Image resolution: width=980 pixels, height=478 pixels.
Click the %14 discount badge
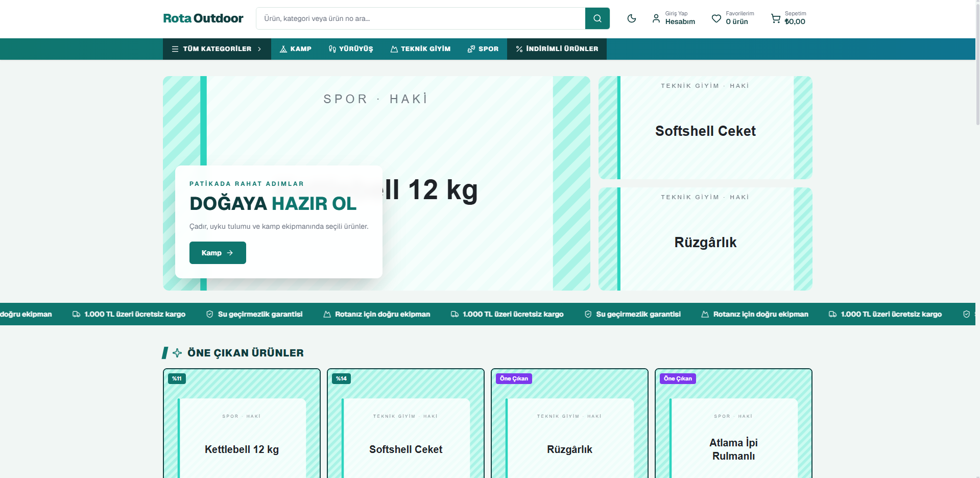click(x=341, y=378)
